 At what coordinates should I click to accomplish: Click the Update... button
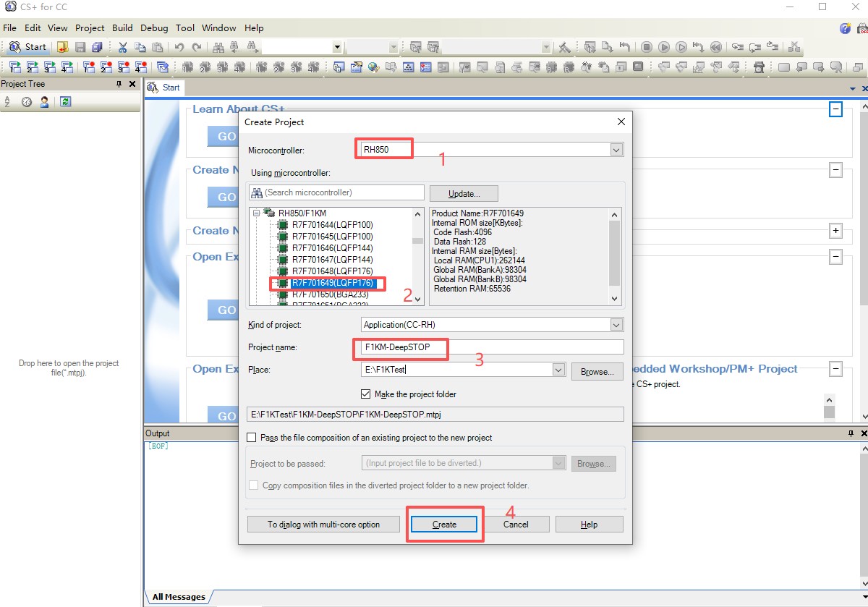(464, 194)
